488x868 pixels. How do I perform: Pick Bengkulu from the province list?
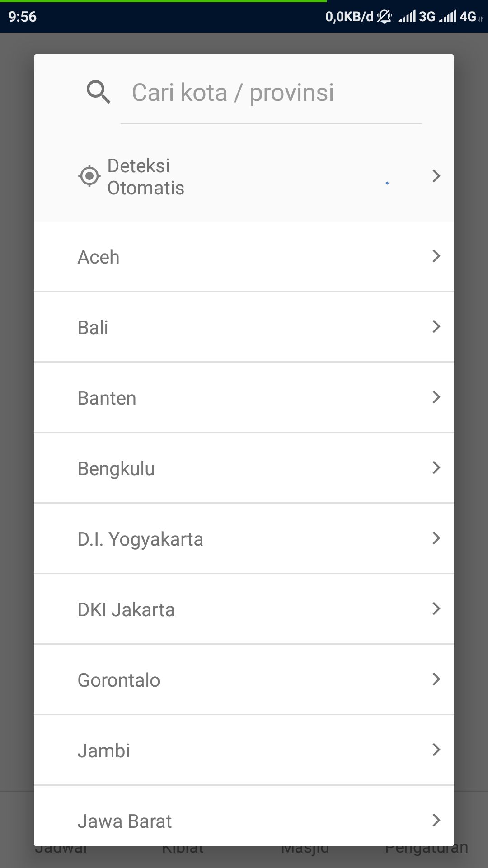click(116, 468)
